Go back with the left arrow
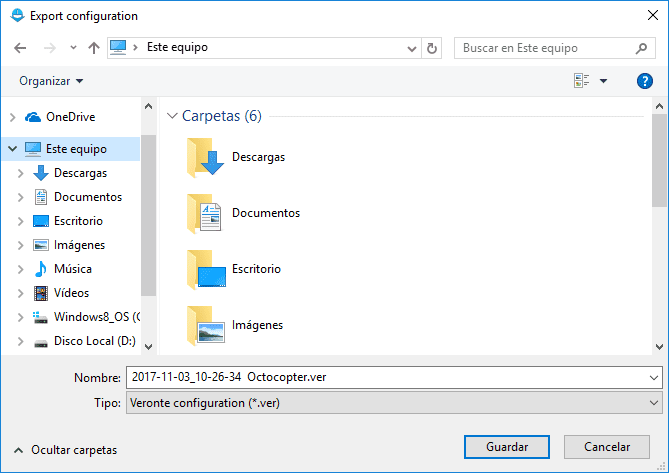669x473 pixels. pos(20,48)
